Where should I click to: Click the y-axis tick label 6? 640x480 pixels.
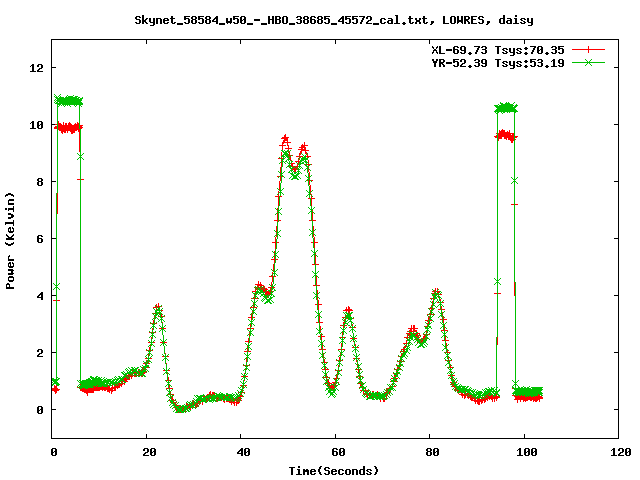[x=40, y=239]
